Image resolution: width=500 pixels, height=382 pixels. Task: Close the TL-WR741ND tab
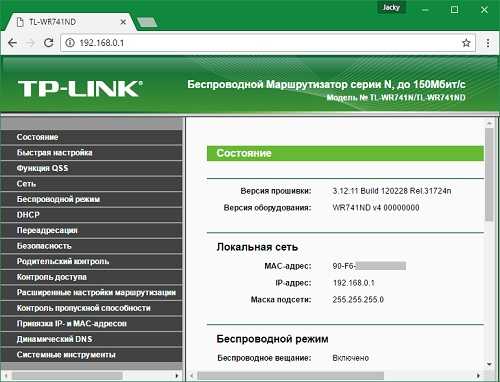point(123,22)
